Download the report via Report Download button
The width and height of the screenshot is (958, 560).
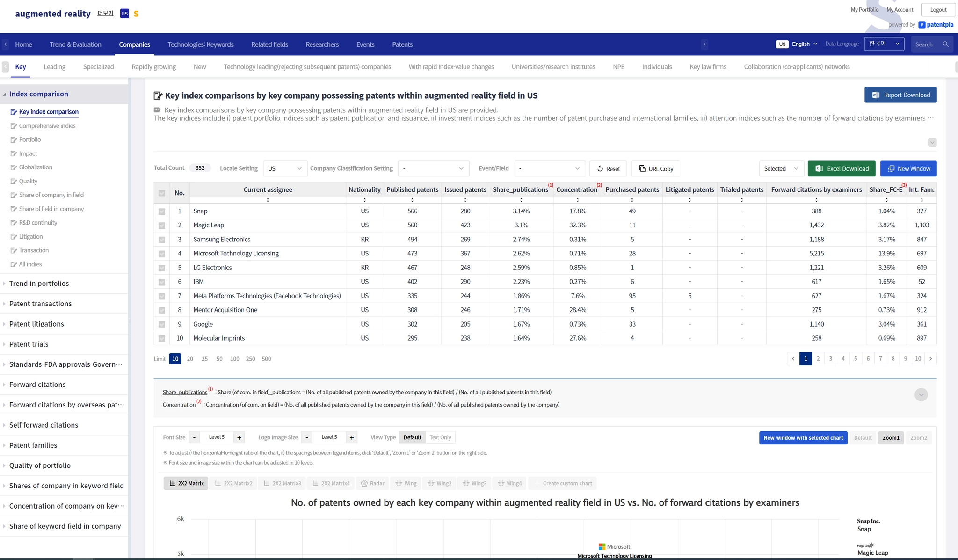coord(900,95)
